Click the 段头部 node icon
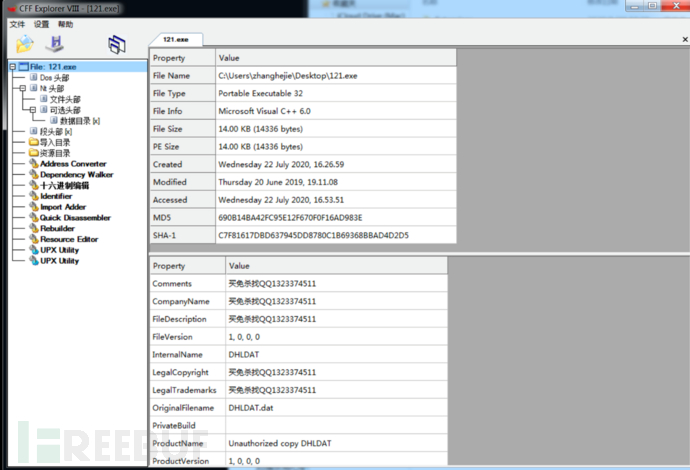The width and height of the screenshot is (690, 470). pyautogui.click(x=33, y=131)
